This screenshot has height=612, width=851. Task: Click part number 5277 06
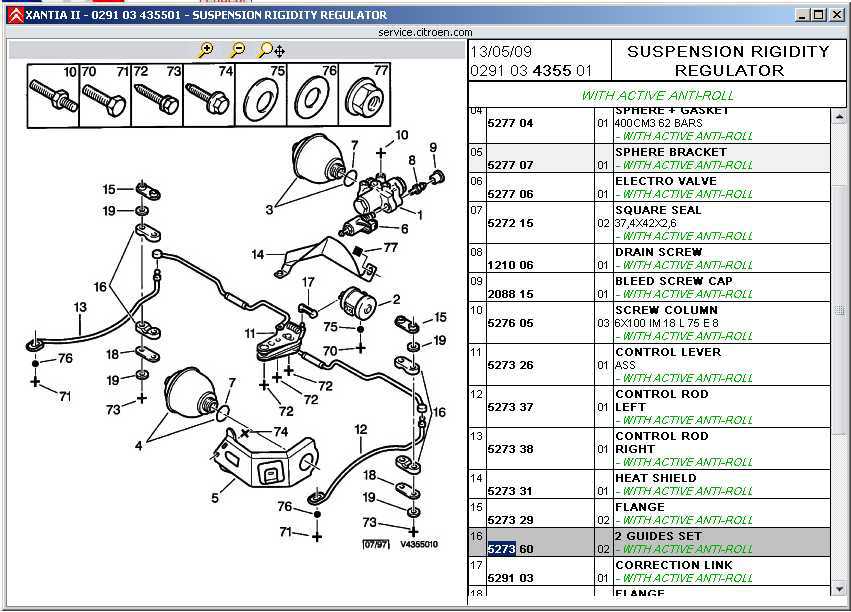pyautogui.click(x=510, y=194)
